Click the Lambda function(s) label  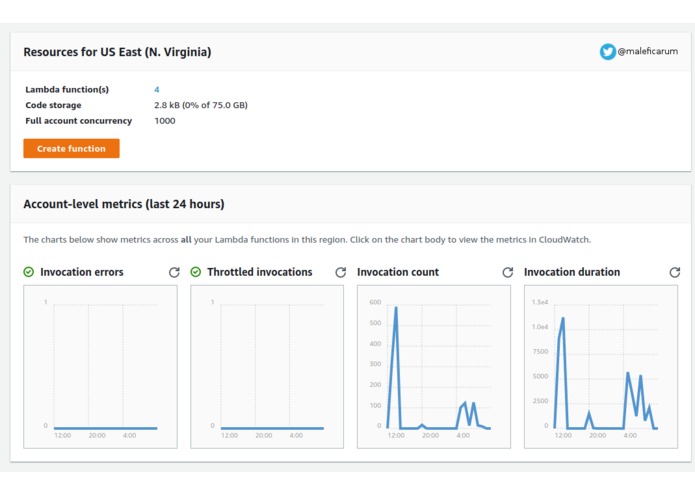[67, 89]
